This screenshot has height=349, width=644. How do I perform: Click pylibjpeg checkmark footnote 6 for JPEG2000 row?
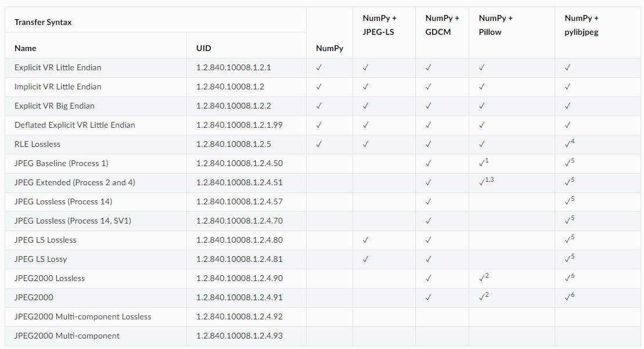[569, 296]
